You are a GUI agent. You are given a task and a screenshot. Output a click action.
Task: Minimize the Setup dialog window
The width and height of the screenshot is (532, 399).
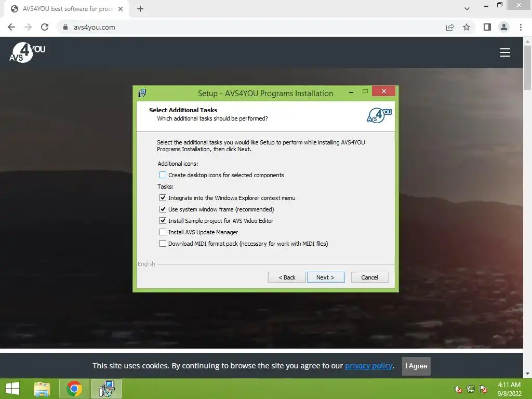coord(351,92)
